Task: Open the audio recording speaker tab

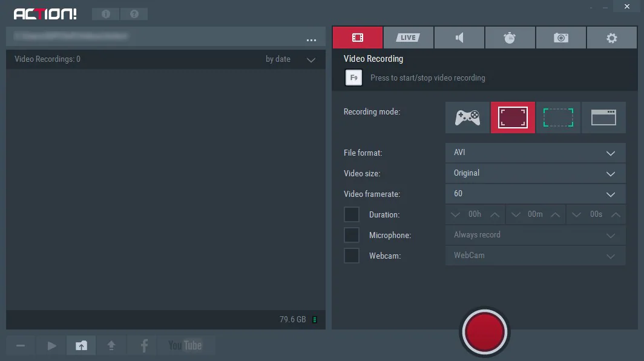Action: (x=459, y=38)
